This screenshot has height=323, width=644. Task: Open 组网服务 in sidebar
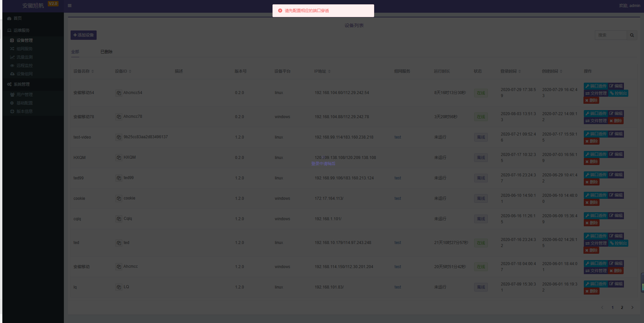33,49
